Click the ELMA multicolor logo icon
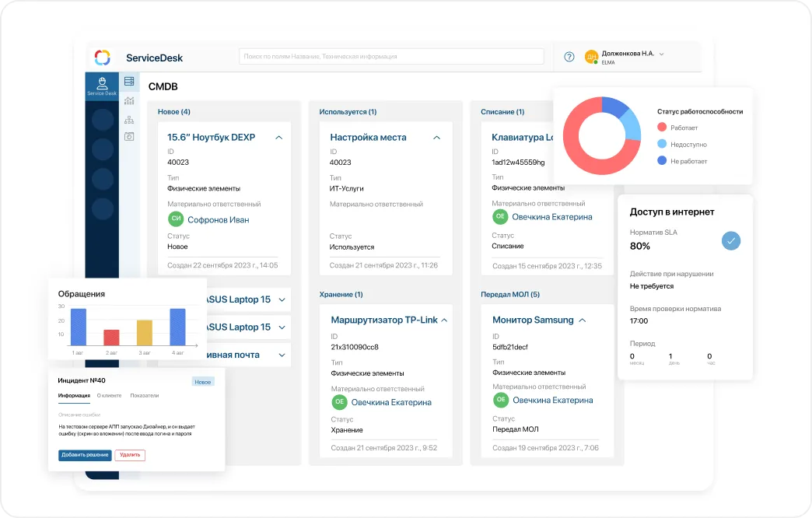Viewport: 812px width, 518px height. tap(103, 58)
